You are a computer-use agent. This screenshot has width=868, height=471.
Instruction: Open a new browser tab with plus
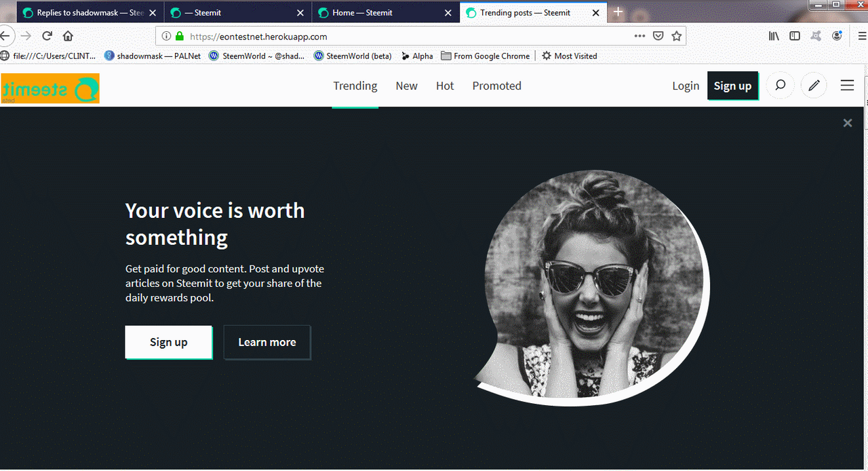pos(618,12)
